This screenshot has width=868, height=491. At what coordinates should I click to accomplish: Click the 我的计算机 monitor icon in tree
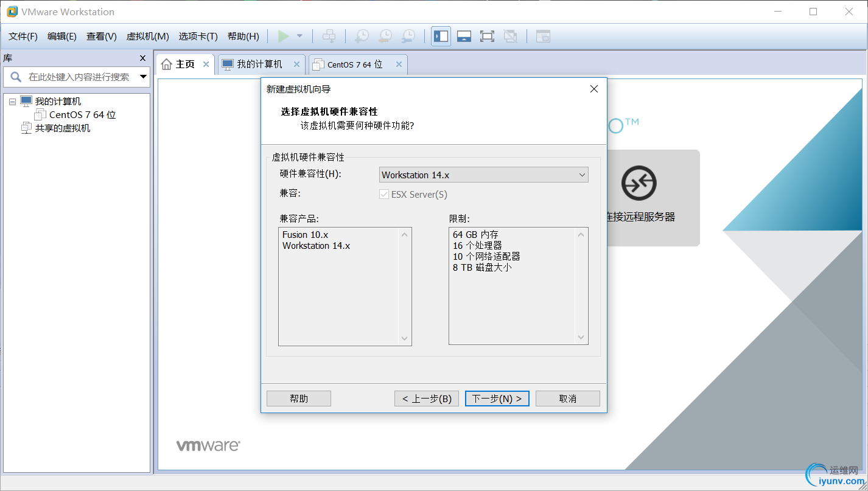click(26, 101)
